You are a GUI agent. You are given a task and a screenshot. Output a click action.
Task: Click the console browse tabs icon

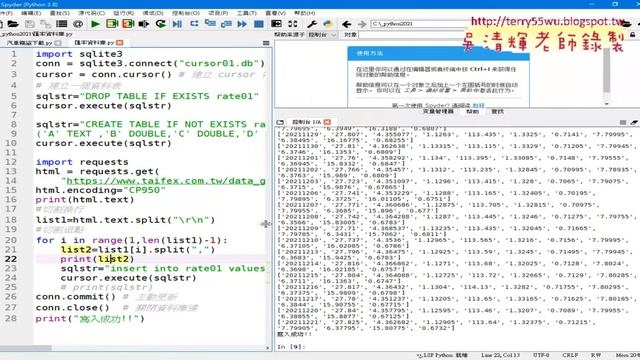pyautogui.click(x=280, y=122)
